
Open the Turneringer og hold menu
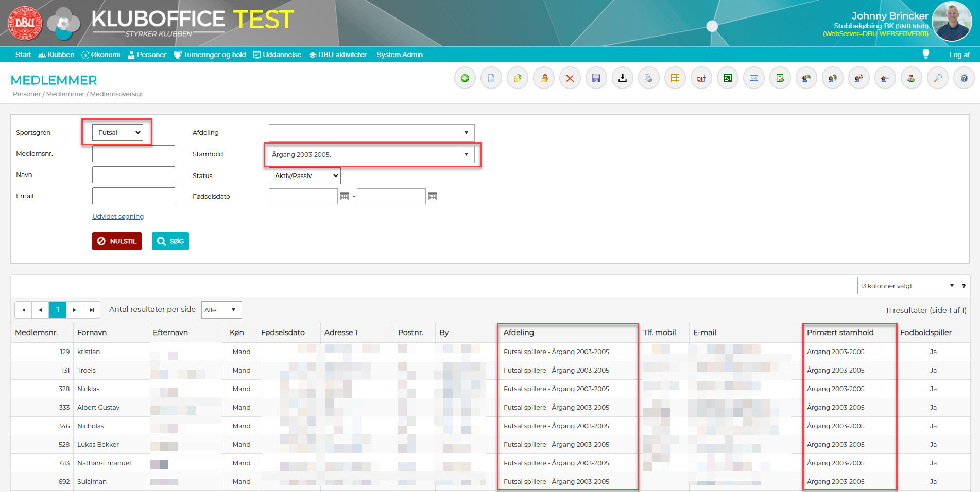(x=210, y=55)
